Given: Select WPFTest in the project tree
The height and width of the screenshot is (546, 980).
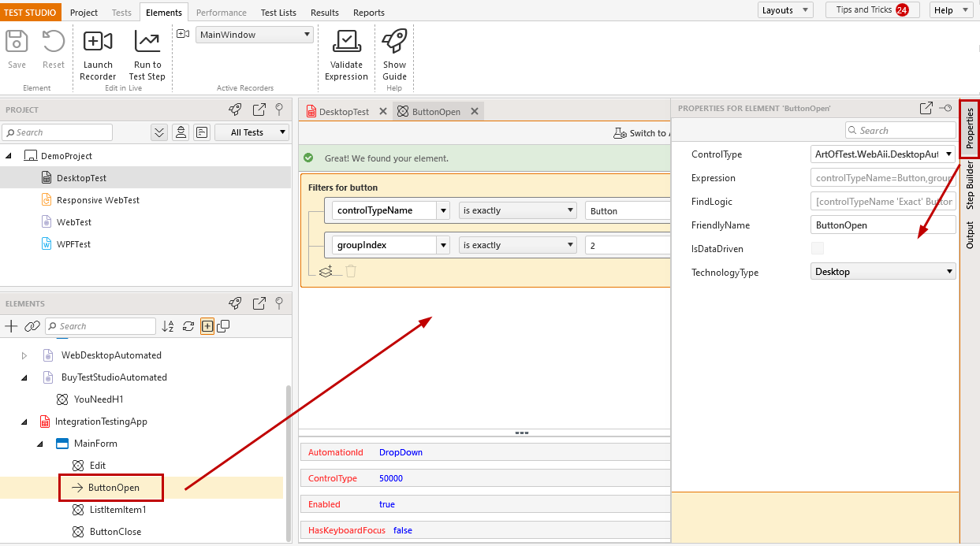Looking at the screenshot, I should pos(73,244).
